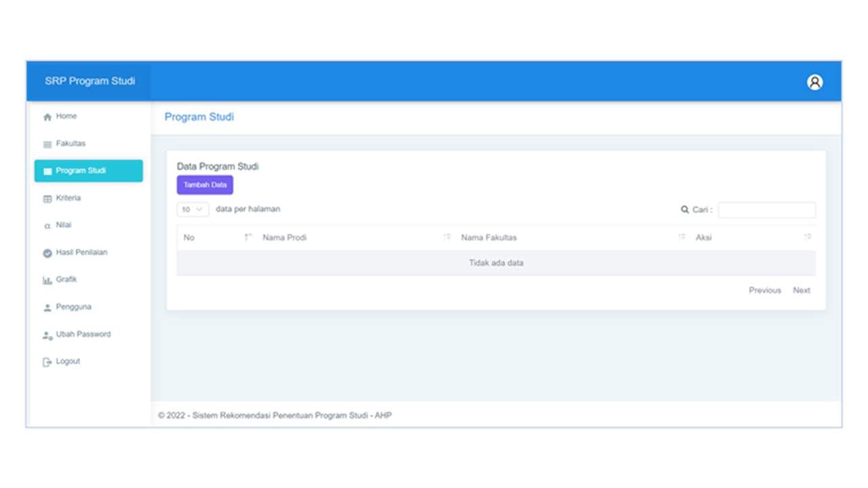Screen dimensions: 868x488
Task: Click the Kriteria table icon
Action: point(47,199)
